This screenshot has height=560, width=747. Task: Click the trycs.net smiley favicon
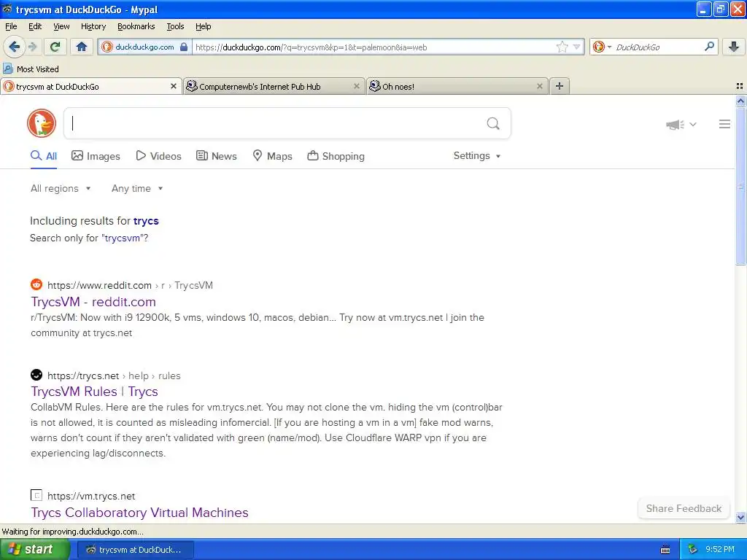tap(36, 375)
